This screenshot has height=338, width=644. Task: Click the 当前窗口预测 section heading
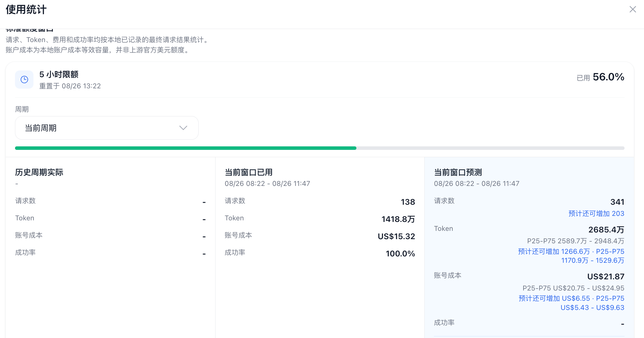coord(458,172)
